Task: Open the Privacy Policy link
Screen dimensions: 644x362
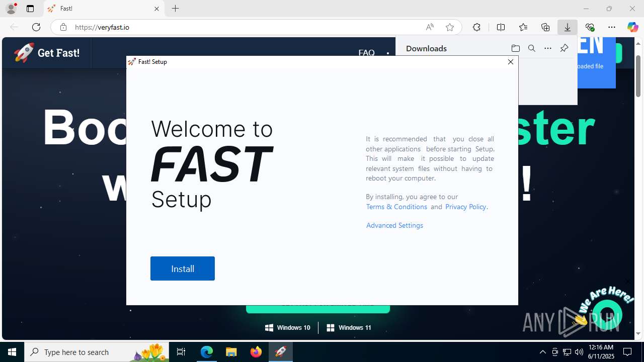Action: [465, 207]
